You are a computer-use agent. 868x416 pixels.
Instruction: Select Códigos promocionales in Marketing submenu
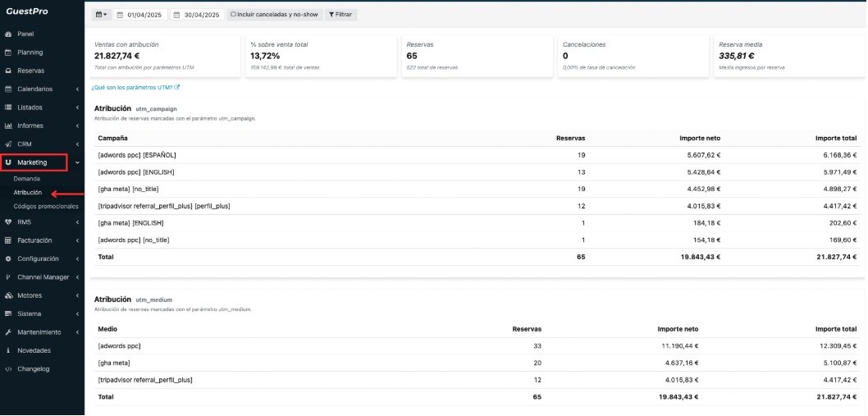pos(46,206)
